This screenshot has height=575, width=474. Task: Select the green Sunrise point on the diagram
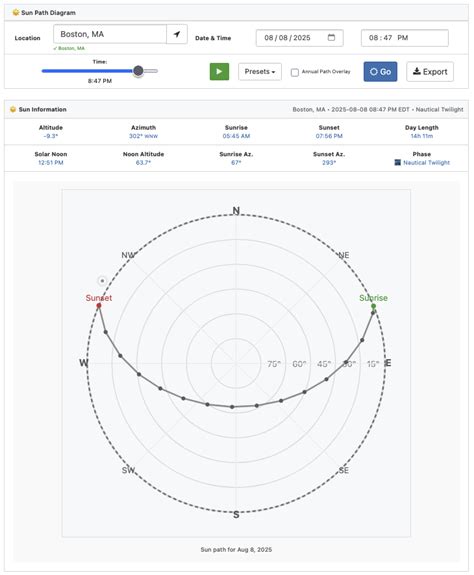pos(373,306)
